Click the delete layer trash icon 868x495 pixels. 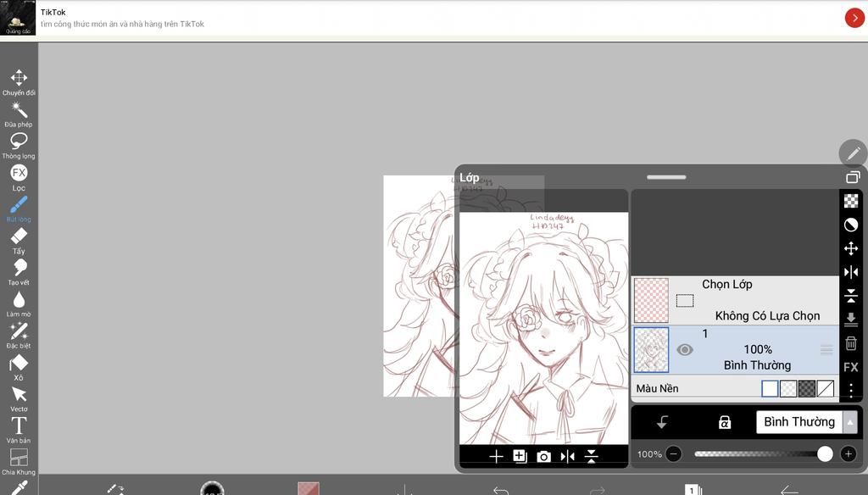tap(851, 343)
